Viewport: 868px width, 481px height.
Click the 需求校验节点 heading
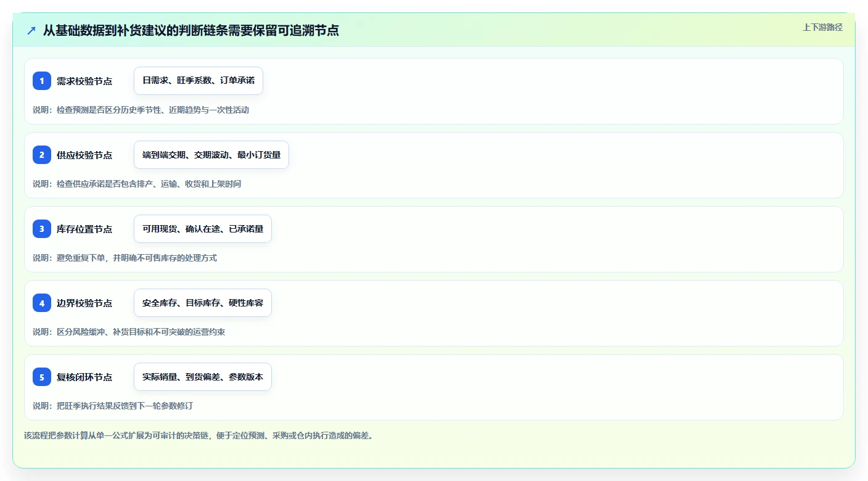84,81
